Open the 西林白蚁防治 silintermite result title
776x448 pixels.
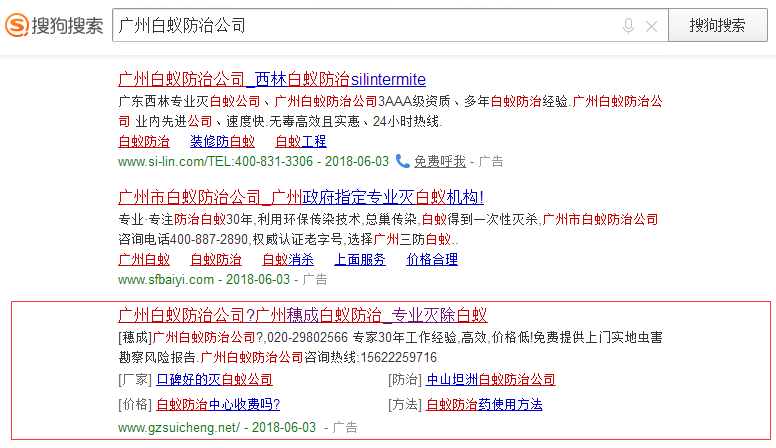(272, 79)
